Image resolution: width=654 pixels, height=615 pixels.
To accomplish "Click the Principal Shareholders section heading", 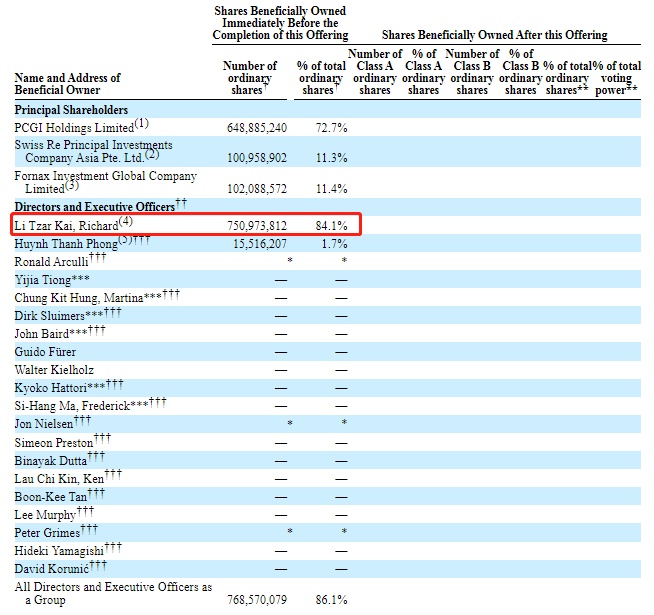I will [x=71, y=110].
